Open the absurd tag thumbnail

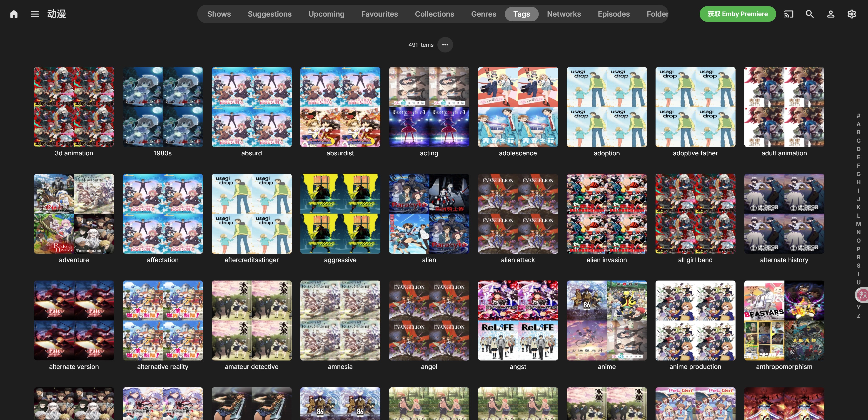point(251,107)
